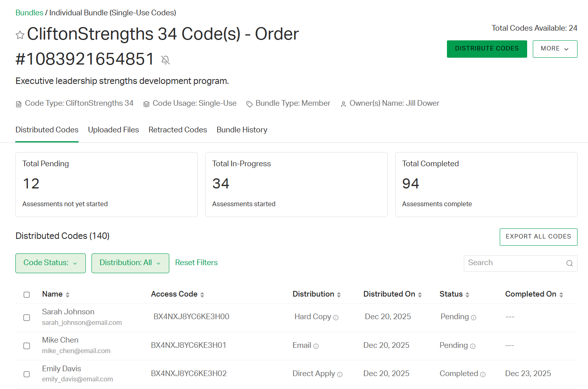Image resolution: width=588 pixels, height=389 pixels.
Task: Open the Distribution: All filter dropdown
Action: 130,263
